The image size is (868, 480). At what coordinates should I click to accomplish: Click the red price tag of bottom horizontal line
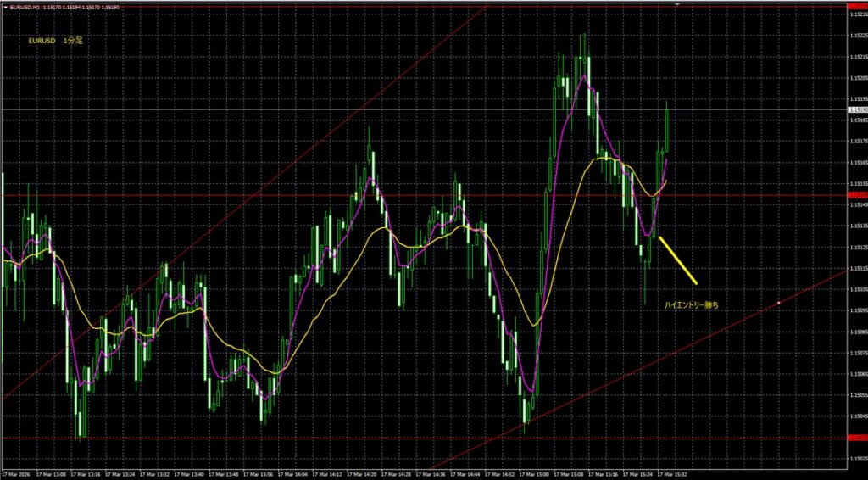856,438
